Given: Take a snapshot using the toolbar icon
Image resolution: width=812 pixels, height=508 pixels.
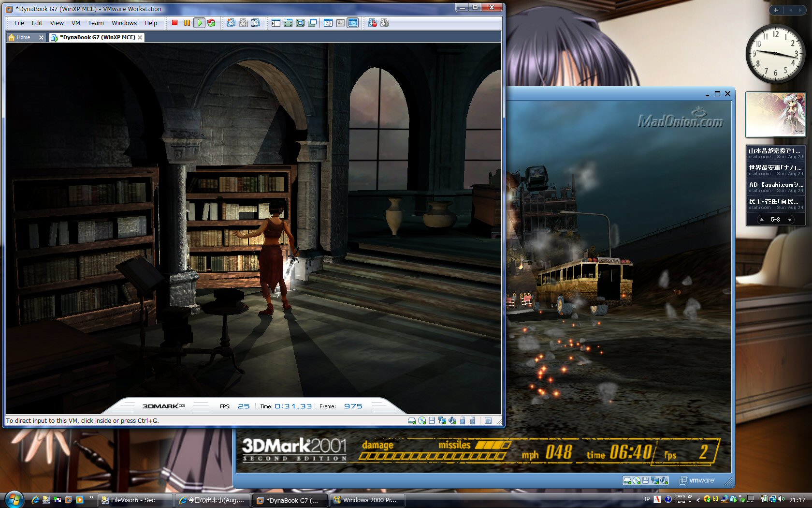Looking at the screenshot, I should 232,23.
